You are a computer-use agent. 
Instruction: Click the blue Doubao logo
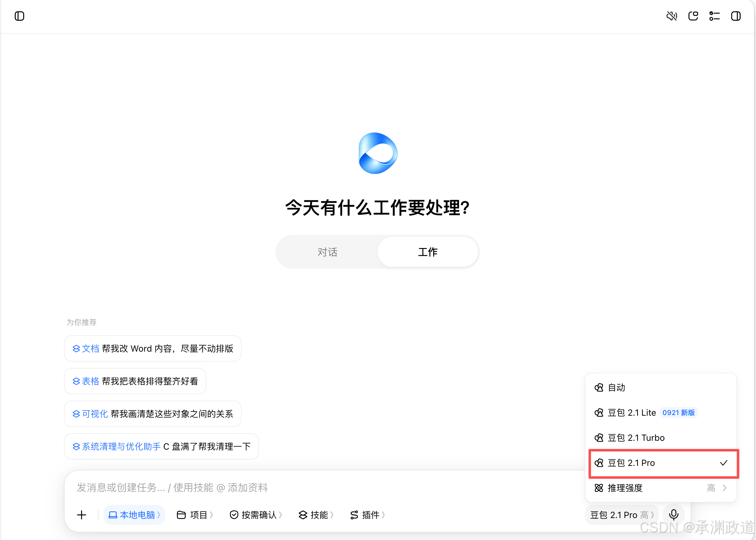click(x=378, y=153)
